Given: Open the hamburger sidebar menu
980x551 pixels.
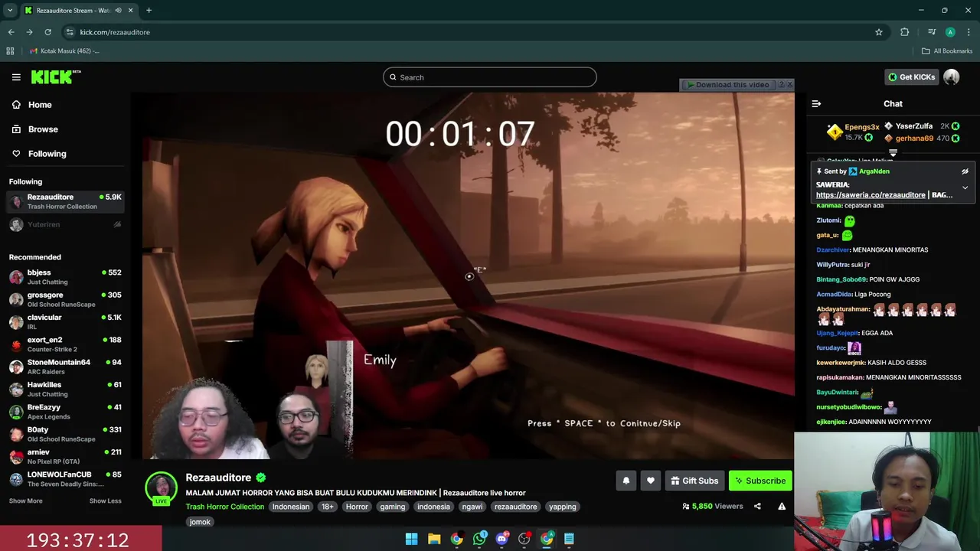Looking at the screenshot, I should [x=16, y=77].
